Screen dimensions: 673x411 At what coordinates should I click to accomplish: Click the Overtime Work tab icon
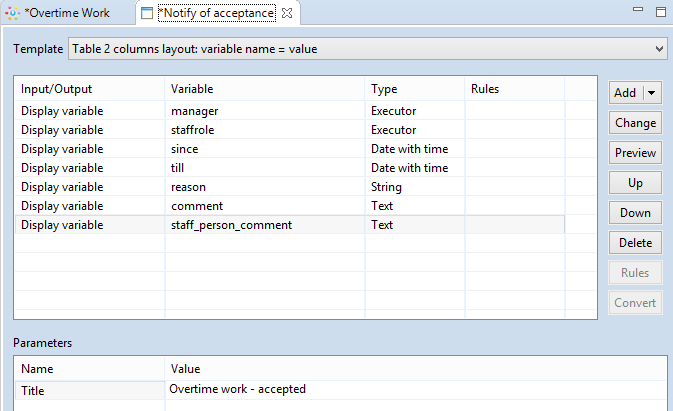[x=13, y=13]
